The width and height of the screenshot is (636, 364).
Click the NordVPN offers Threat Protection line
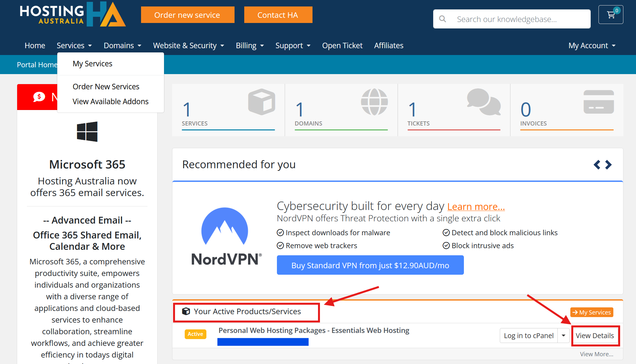tap(389, 218)
